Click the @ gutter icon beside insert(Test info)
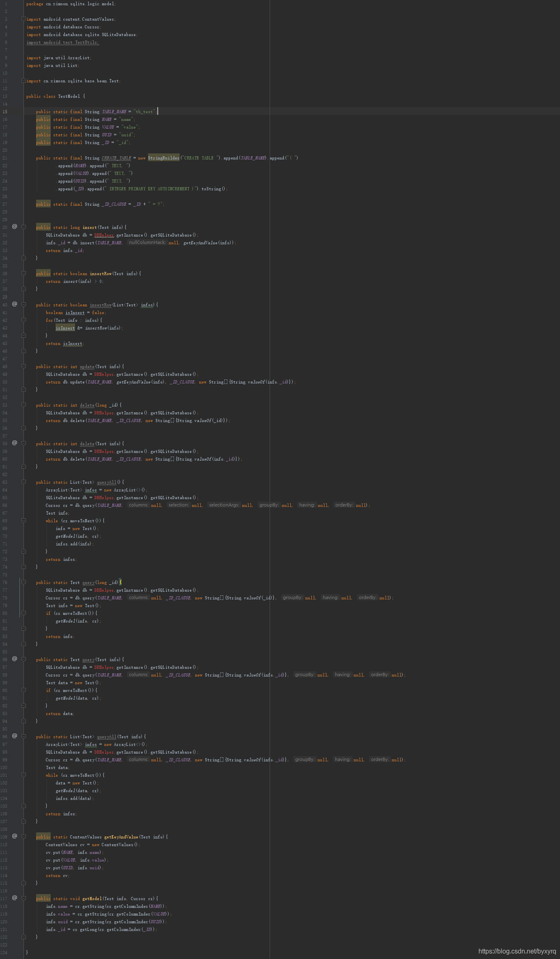 point(15,226)
